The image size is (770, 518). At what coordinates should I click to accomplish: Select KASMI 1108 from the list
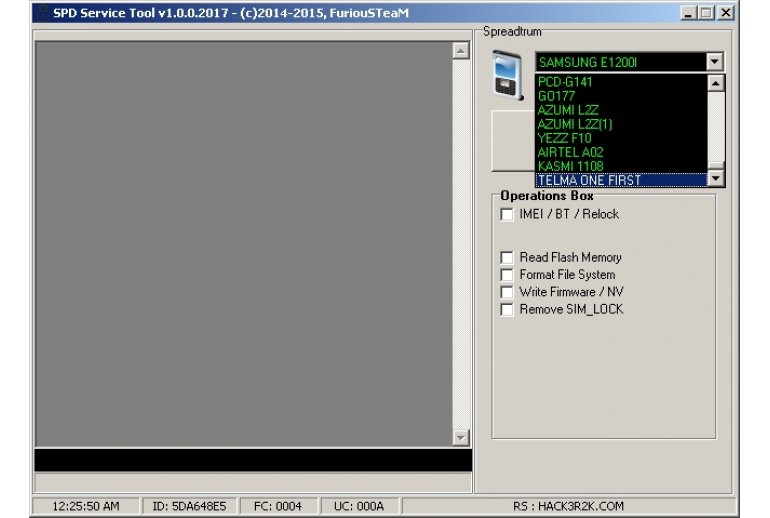point(621,166)
